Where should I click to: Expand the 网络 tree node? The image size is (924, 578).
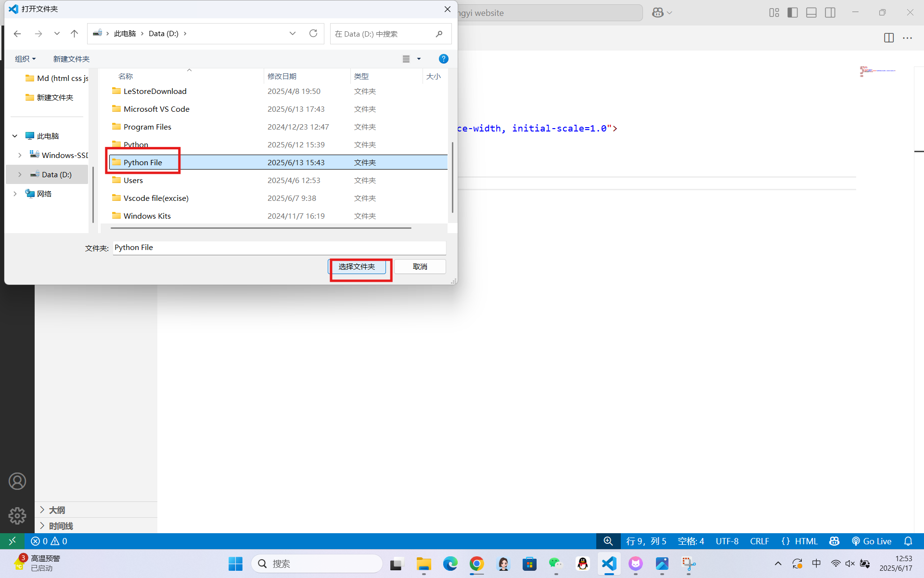pyautogui.click(x=15, y=194)
